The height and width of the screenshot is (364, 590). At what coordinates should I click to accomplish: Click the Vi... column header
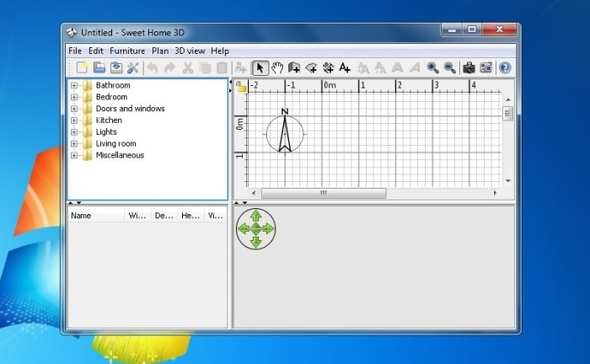click(x=216, y=216)
